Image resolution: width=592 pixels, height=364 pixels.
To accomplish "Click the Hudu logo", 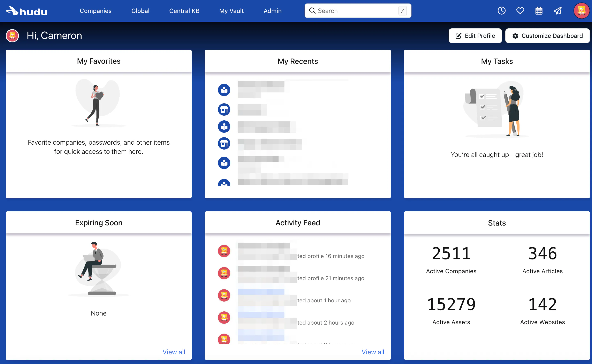I will click(26, 11).
